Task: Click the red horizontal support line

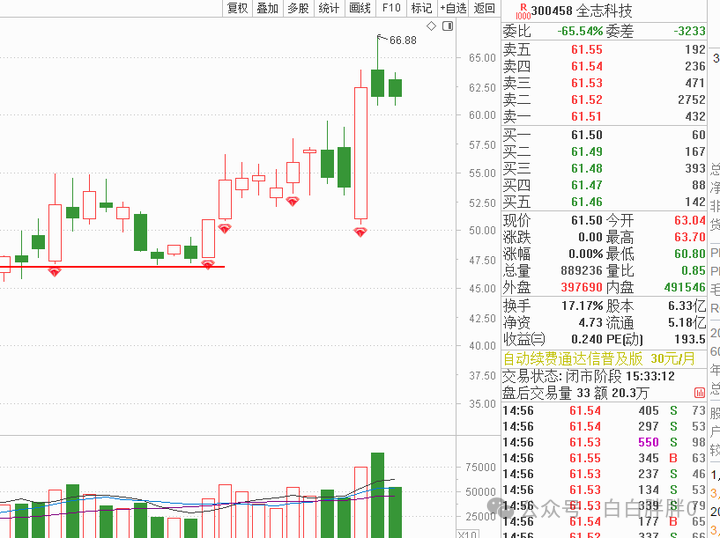Action: [112, 266]
